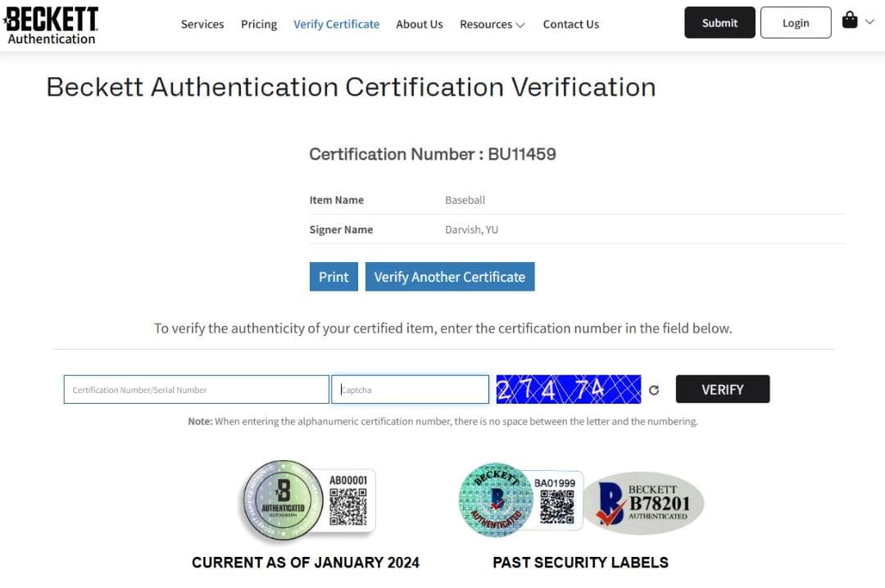Click the B78201 oval Beckett label
The height and width of the screenshot is (588, 885).
(x=644, y=503)
